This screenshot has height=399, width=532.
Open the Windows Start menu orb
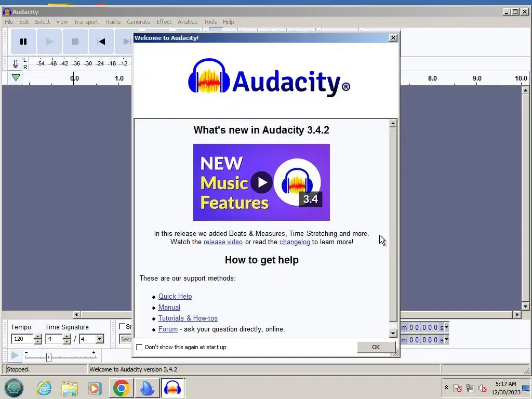[14, 388]
